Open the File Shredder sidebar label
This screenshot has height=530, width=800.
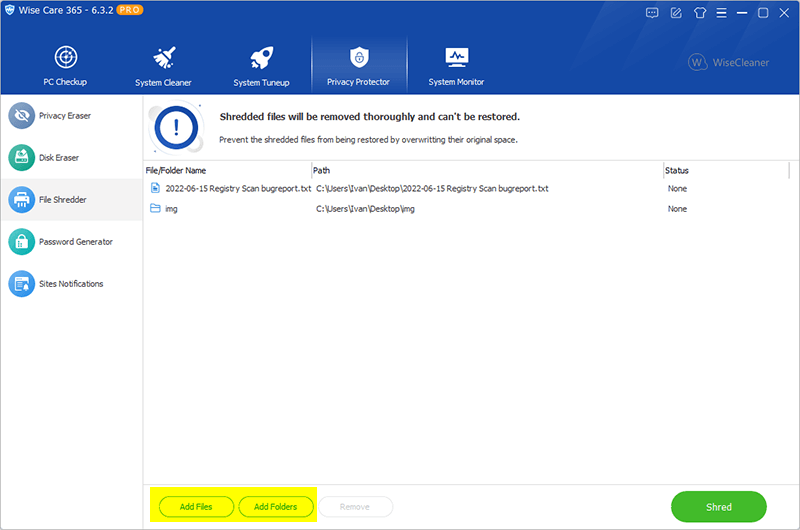pos(63,199)
